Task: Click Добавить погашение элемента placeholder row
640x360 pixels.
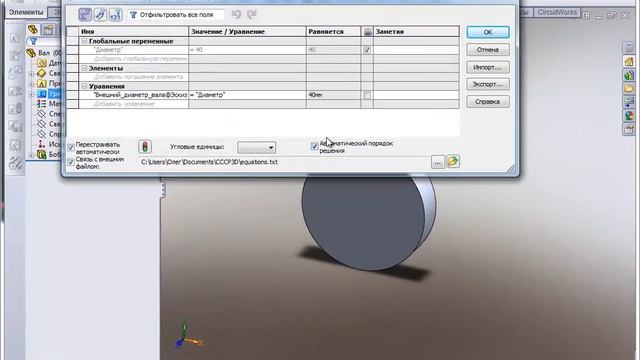Action: click(x=133, y=77)
